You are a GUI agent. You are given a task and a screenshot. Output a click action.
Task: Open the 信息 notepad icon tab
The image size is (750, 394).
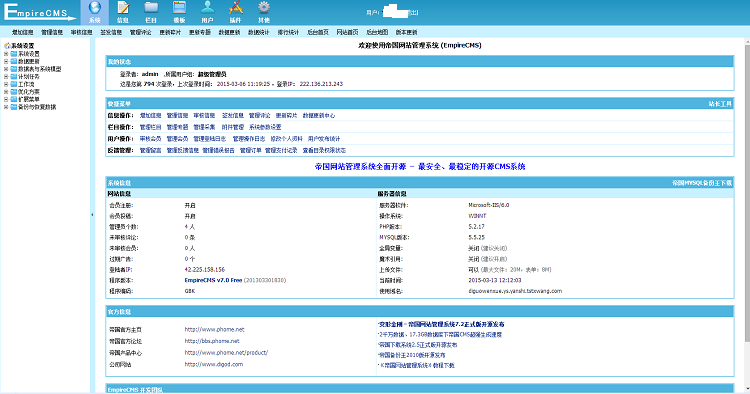[x=123, y=12]
